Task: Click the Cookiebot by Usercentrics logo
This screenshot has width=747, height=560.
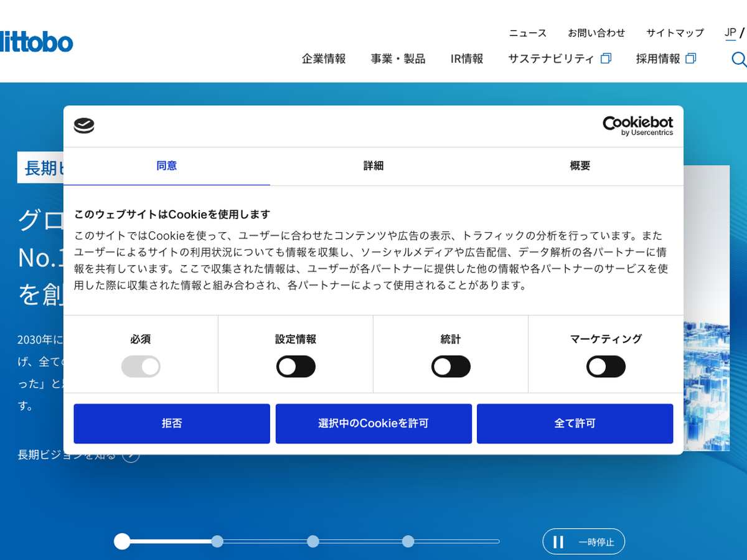Action: click(637, 126)
